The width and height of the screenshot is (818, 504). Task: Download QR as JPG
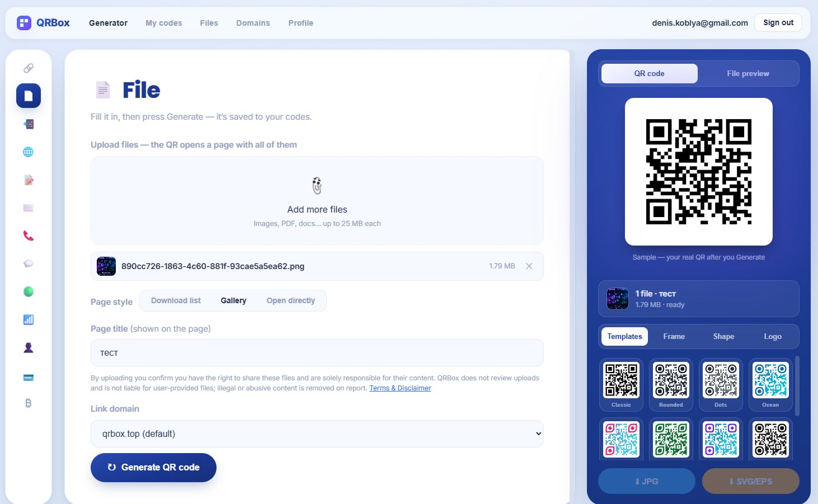coord(647,481)
